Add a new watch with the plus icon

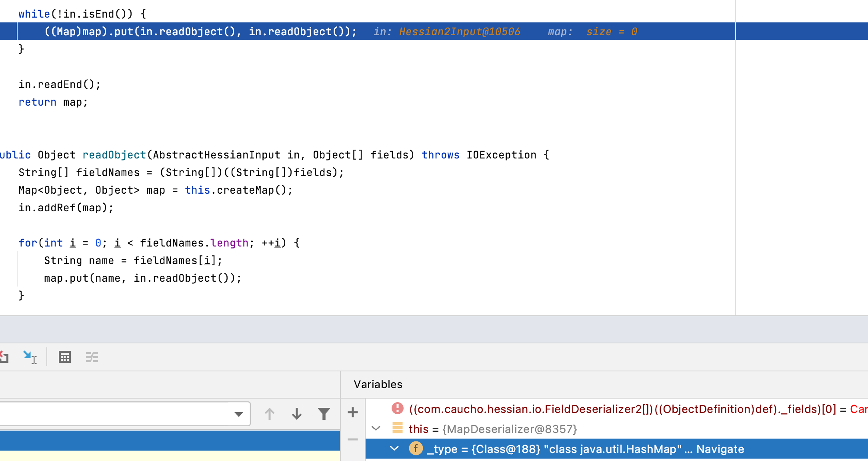[x=352, y=412]
